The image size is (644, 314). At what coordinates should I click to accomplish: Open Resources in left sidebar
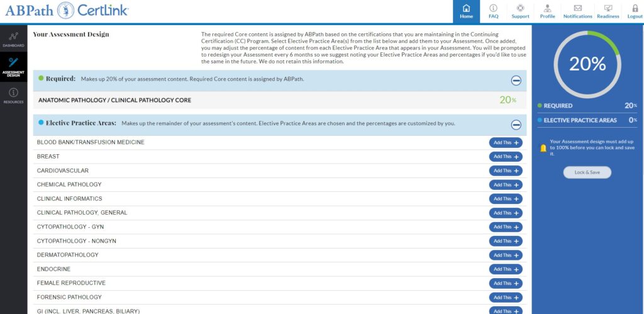pyautogui.click(x=13, y=96)
